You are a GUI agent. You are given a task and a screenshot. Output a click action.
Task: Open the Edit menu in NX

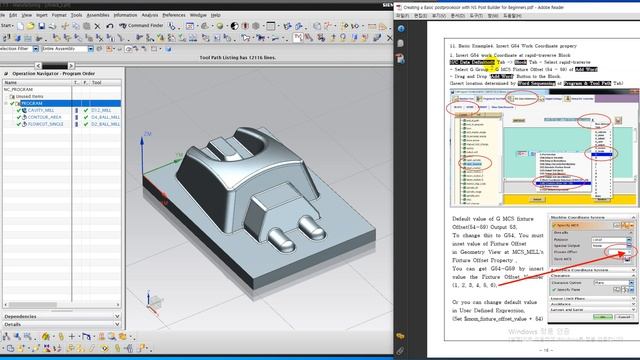13,15
